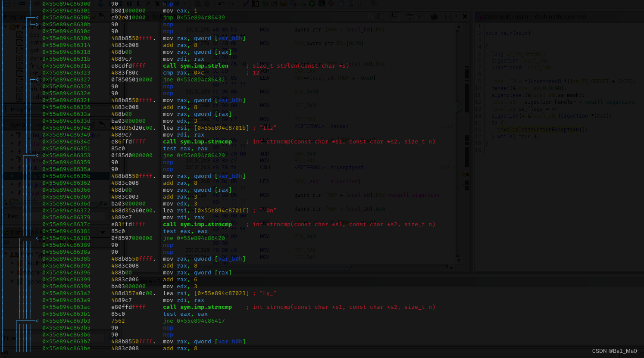Click the cursor/select icon in the Listing header
The image size is (644, 358).
point(394,16)
